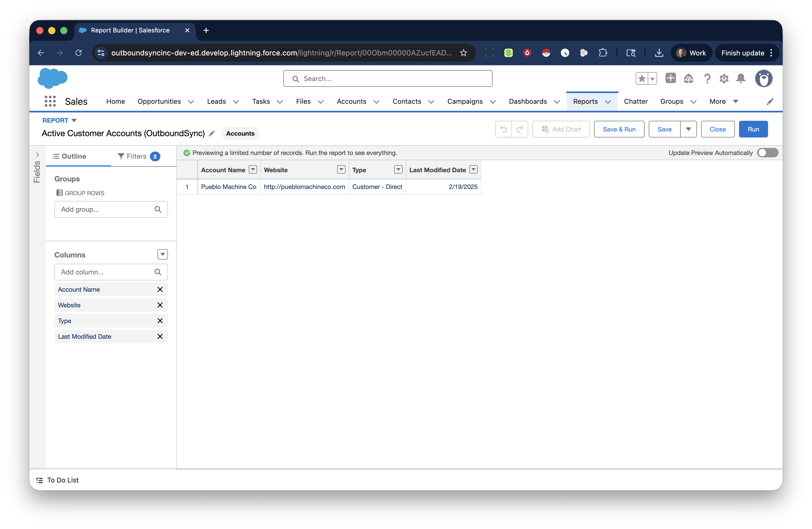Open the Dashboards navigation tab
812x529 pixels.
[528, 102]
